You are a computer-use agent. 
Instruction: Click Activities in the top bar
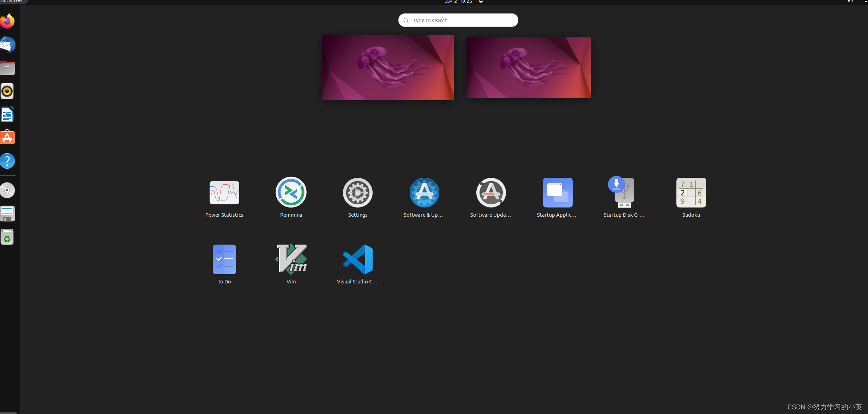(11, 1)
